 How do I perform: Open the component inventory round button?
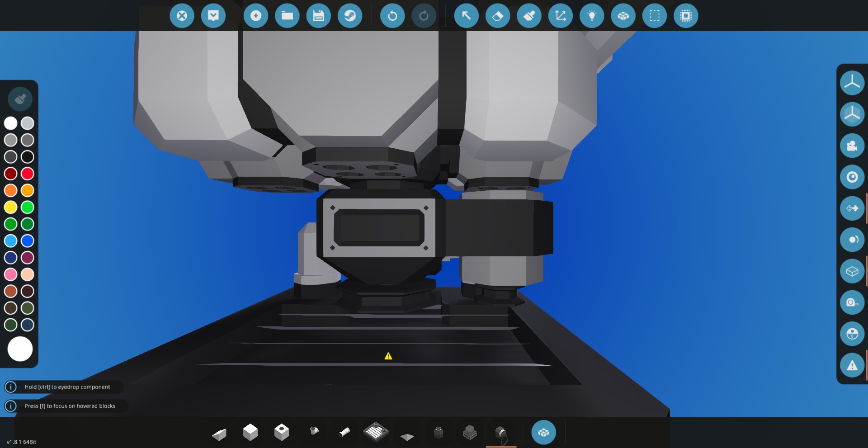pos(543,433)
